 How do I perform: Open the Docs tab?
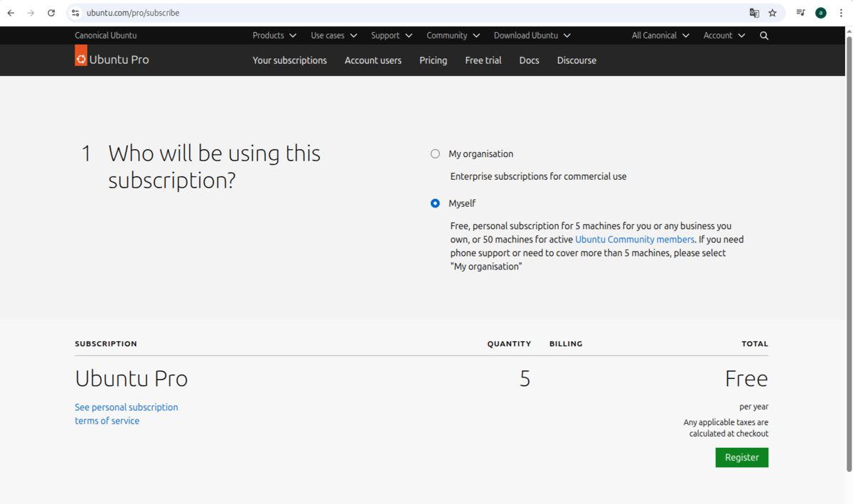pos(530,60)
